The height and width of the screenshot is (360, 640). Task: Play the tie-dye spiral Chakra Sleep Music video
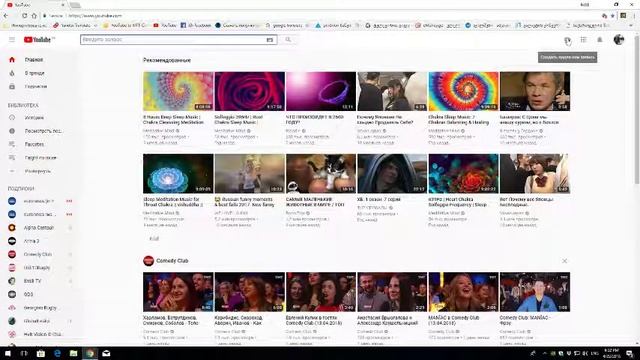(463, 91)
